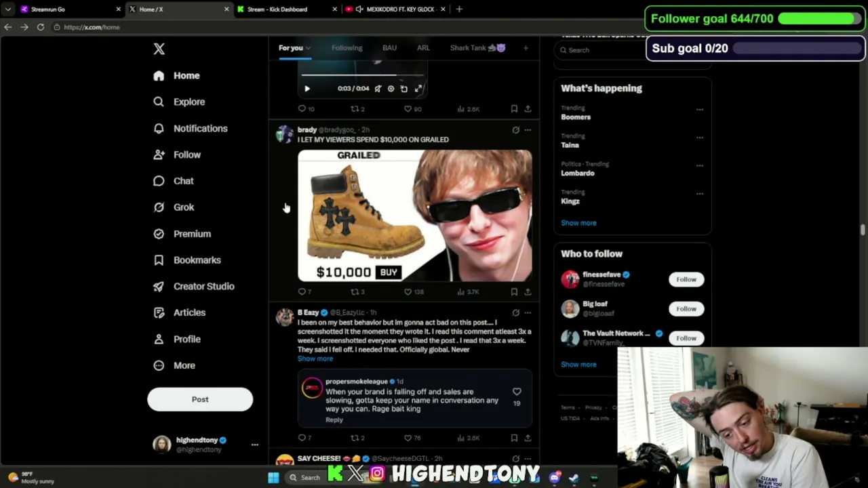Image resolution: width=868 pixels, height=488 pixels.
Task: Repost the top video post
Action: pos(357,109)
